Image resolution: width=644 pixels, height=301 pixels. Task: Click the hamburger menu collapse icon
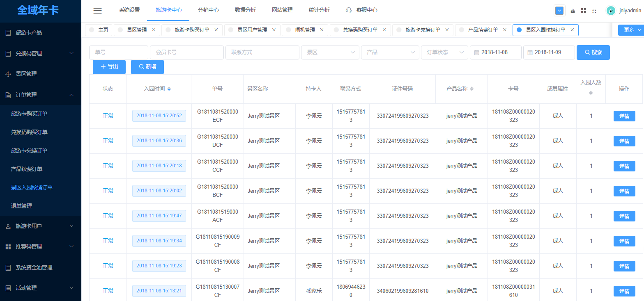click(97, 11)
